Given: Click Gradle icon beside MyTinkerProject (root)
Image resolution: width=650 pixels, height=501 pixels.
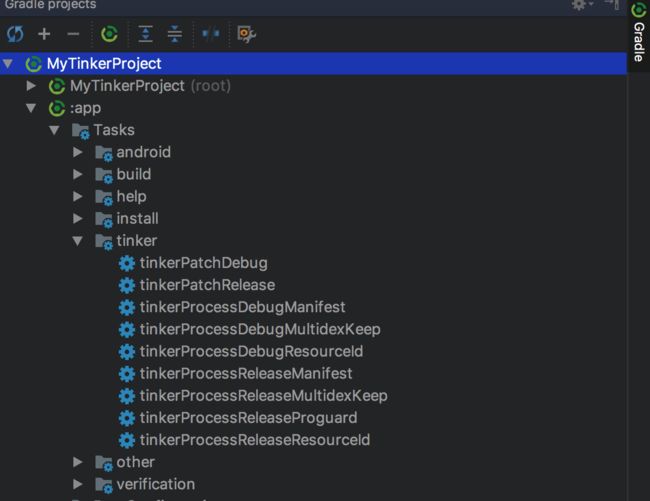Looking at the screenshot, I should point(57,86).
